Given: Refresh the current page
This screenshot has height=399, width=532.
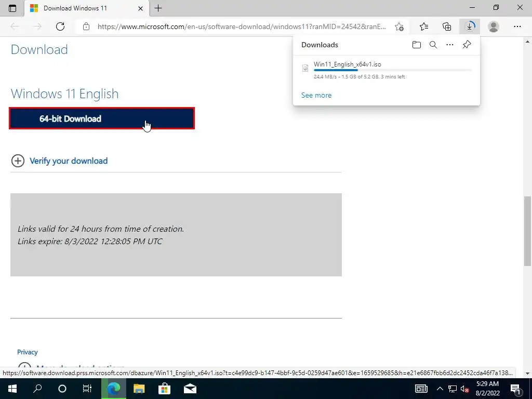Looking at the screenshot, I should click(x=60, y=26).
